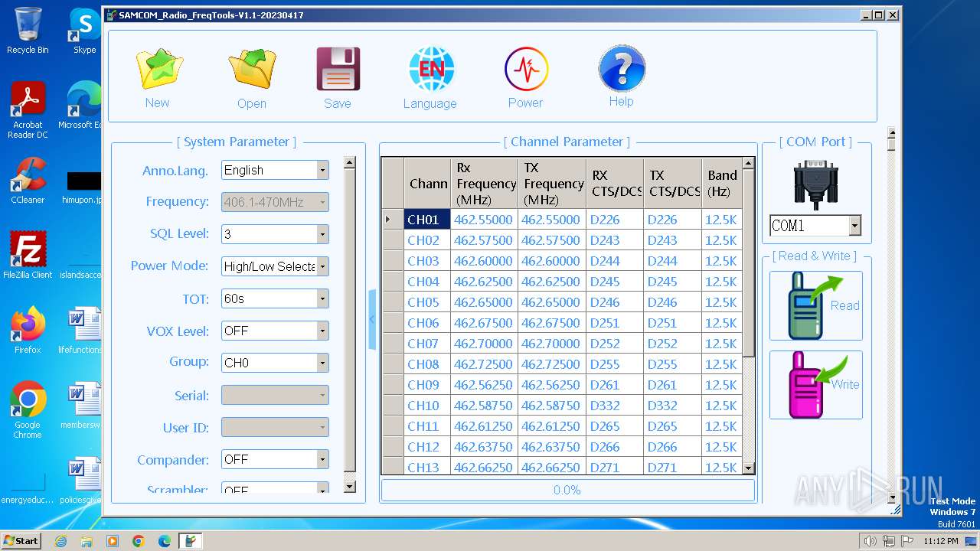Click the taskbar clock showing 11:12 PM
Image resolution: width=980 pixels, height=551 pixels.
(x=940, y=541)
